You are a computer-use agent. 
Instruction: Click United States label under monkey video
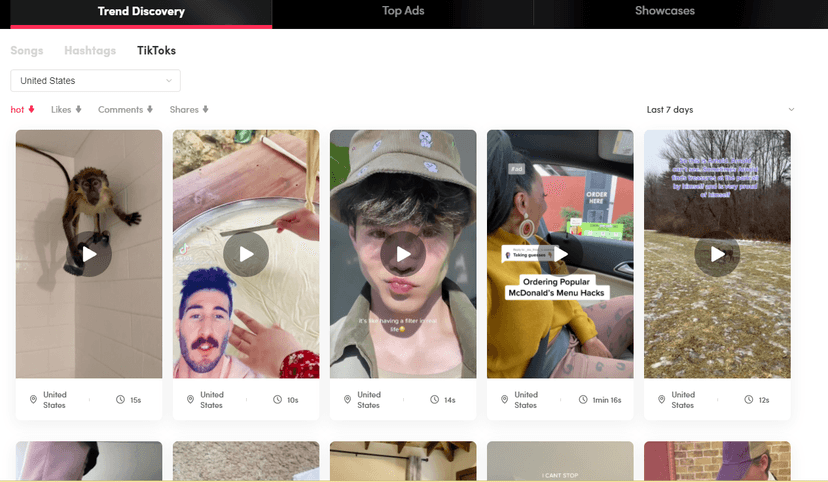point(54,400)
